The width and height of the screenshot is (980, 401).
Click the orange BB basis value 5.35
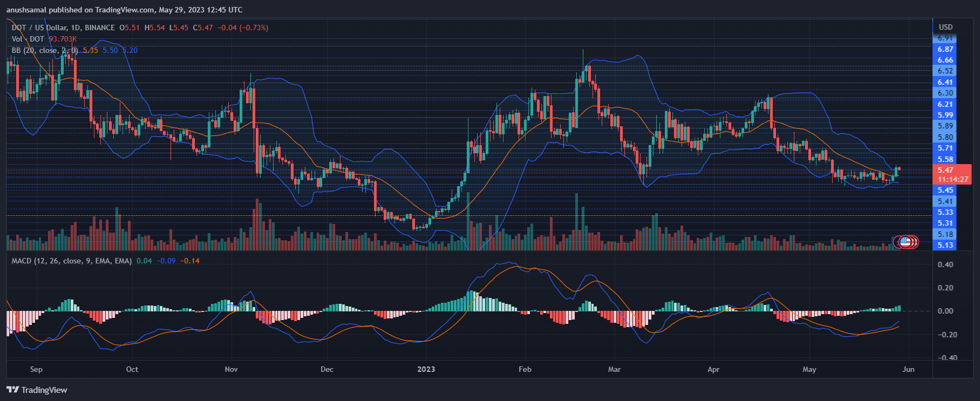[x=90, y=50]
